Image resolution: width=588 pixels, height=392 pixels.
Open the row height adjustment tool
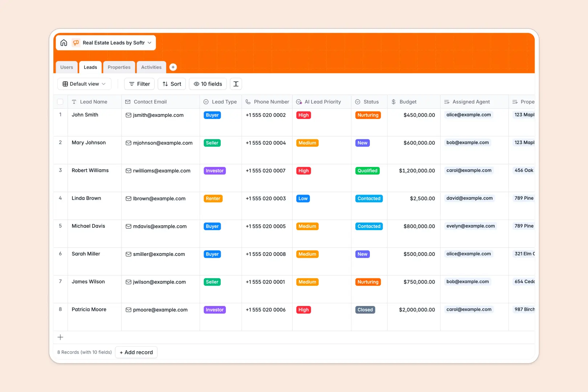236,84
